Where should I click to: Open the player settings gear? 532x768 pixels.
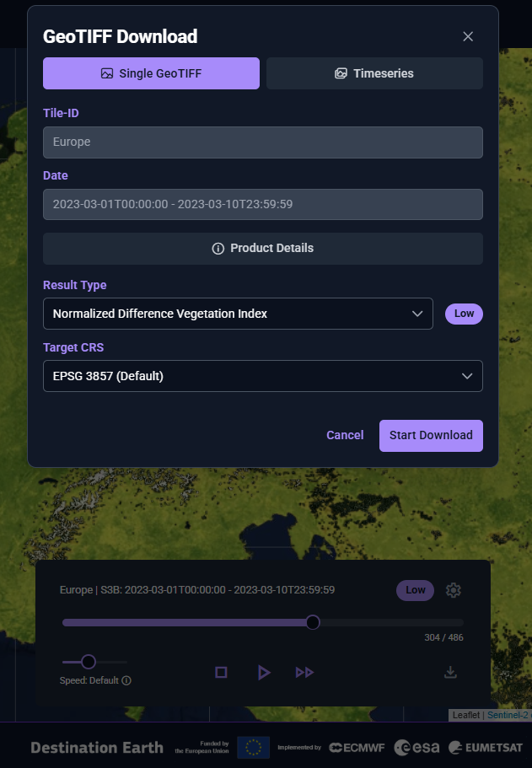pos(453,590)
